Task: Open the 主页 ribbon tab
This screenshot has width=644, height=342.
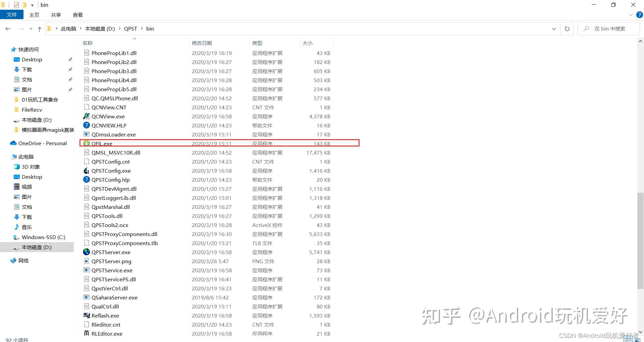Action: [34, 15]
